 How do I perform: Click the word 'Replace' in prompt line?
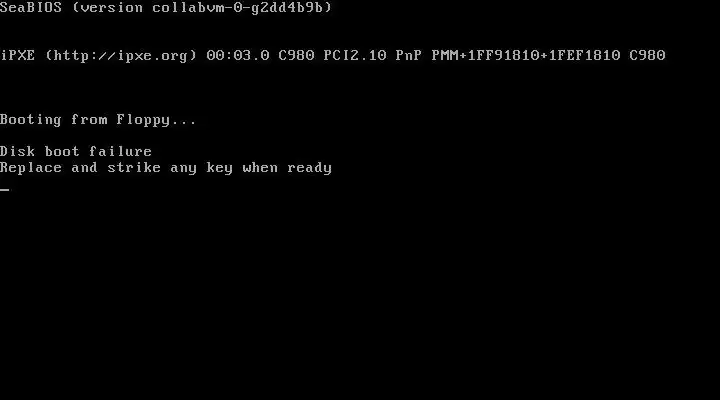[x=31, y=168]
